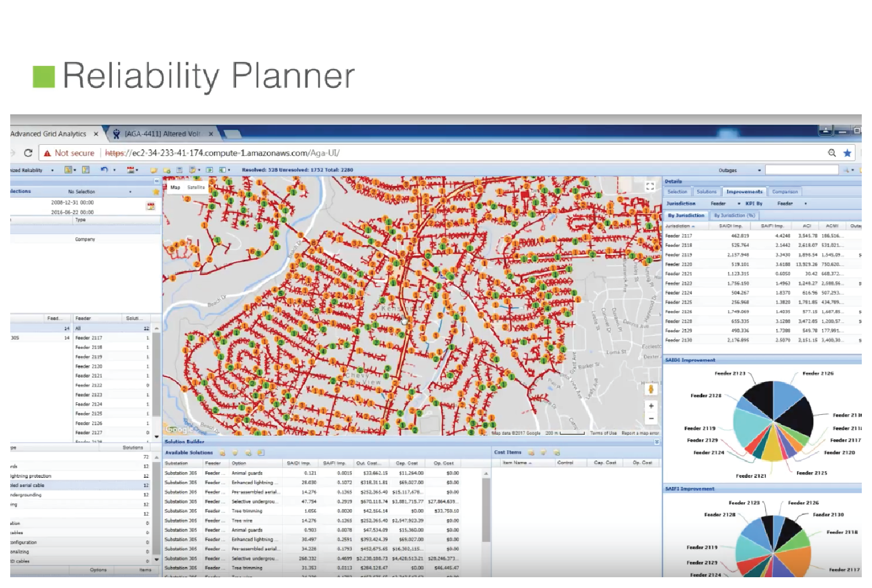Open the No Selection dropdown
The image size is (872, 588).
(130, 192)
